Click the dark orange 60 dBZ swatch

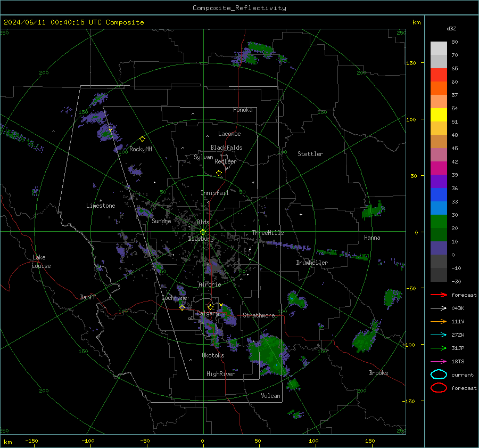[439, 88]
